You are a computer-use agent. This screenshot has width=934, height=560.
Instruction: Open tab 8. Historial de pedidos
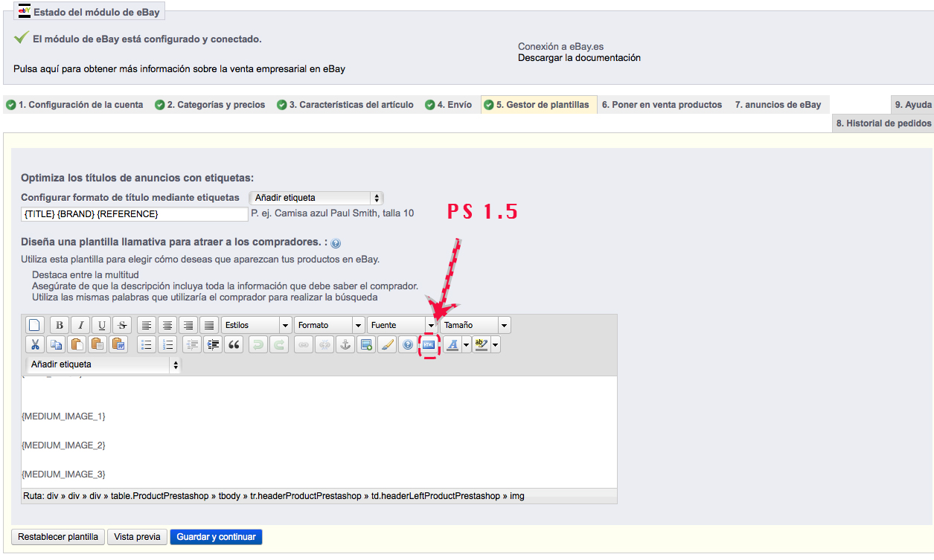pyautogui.click(x=883, y=123)
